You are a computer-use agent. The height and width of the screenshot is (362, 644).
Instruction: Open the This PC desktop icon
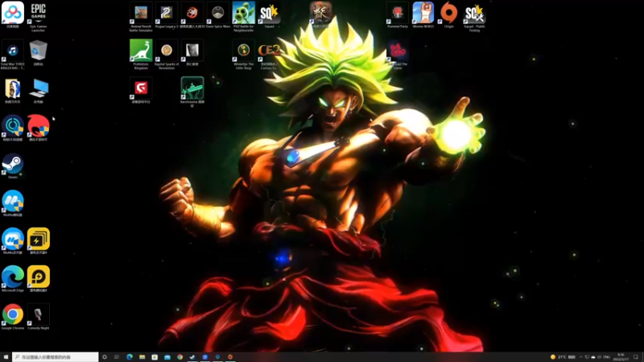tap(38, 90)
